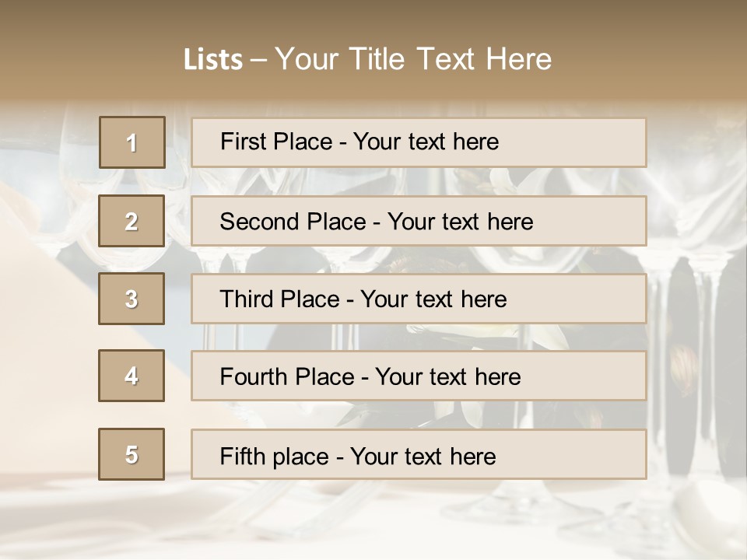Click the number 3 square shape
Viewport: 747px width, 560px height.
coord(132,299)
